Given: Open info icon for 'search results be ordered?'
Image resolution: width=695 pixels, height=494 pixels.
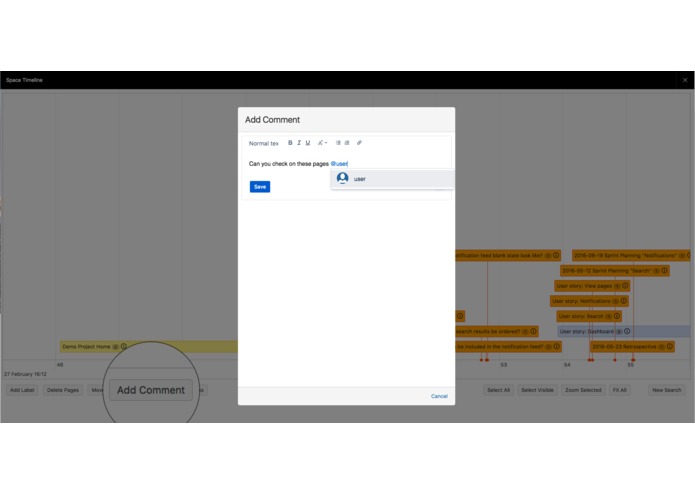Looking at the screenshot, I should pos(533,331).
